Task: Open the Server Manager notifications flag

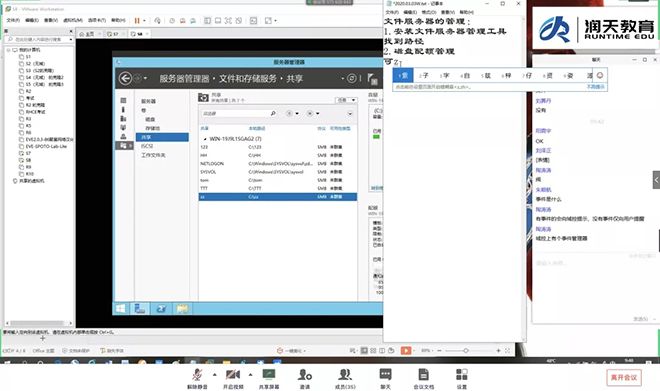Action: click(372, 78)
